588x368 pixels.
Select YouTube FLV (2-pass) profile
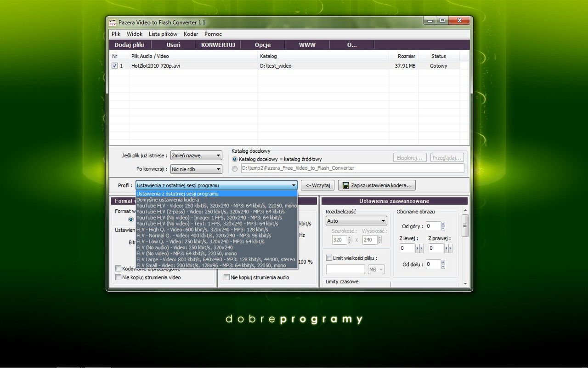coord(217,212)
